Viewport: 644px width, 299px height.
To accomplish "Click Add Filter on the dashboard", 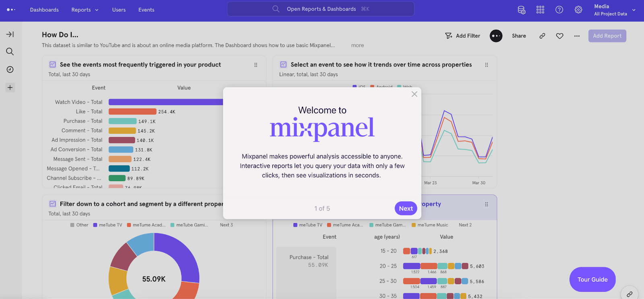I will pyautogui.click(x=462, y=36).
